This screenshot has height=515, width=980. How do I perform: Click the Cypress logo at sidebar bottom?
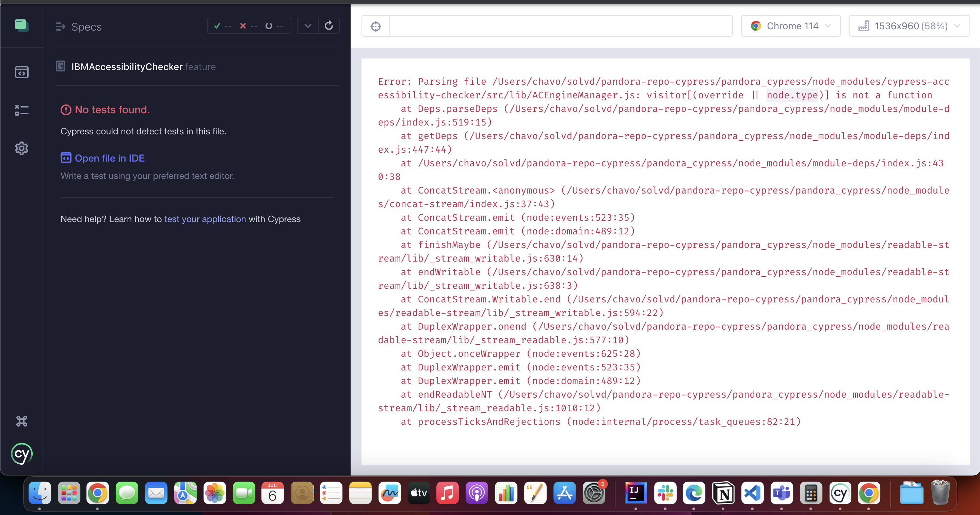coord(22,453)
